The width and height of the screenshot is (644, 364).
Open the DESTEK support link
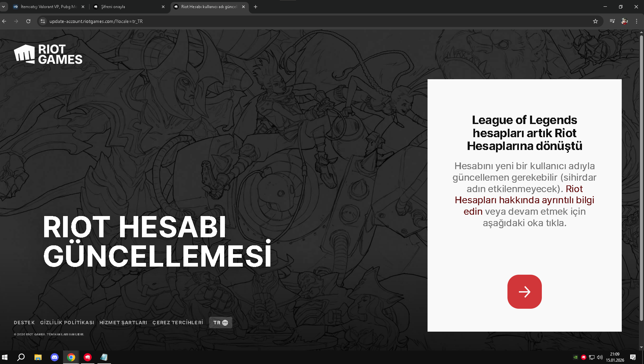pyautogui.click(x=24, y=323)
